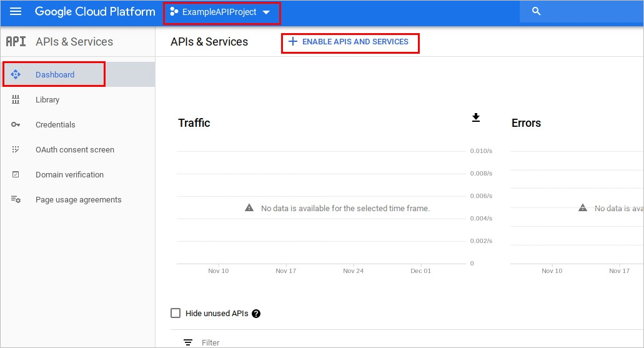Click the OAuth consent screen icon
This screenshot has width=644, height=348.
16,150
